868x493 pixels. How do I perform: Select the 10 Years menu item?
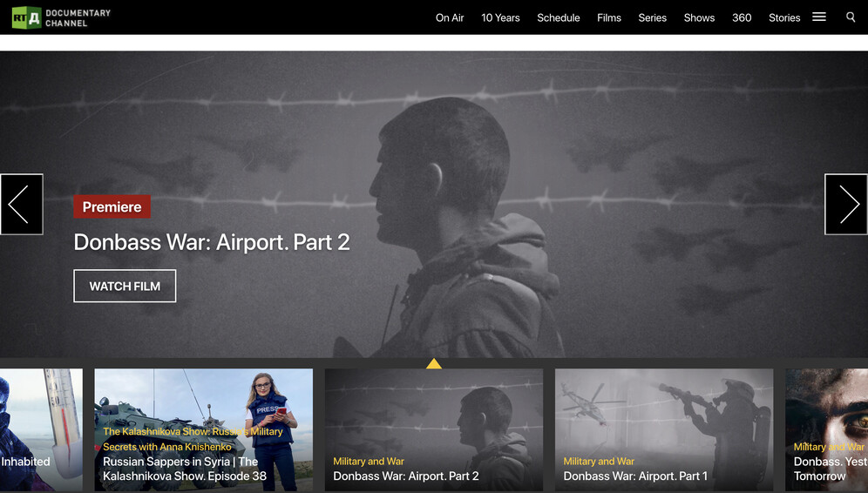(x=500, y=17)
